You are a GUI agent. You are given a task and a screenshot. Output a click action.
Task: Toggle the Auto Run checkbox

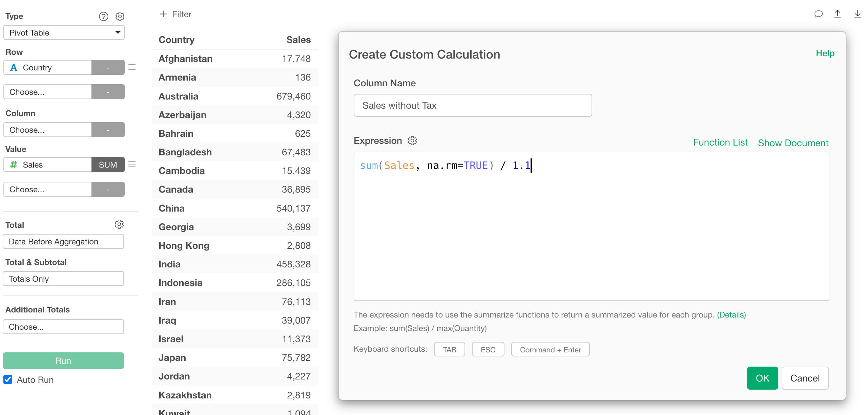coord(8,379)
